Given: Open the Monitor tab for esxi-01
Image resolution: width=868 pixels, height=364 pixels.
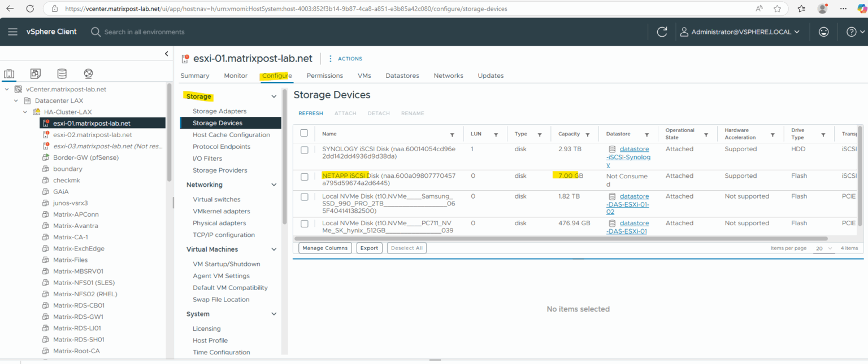Looking at the screenshot, I should (236, 75).
